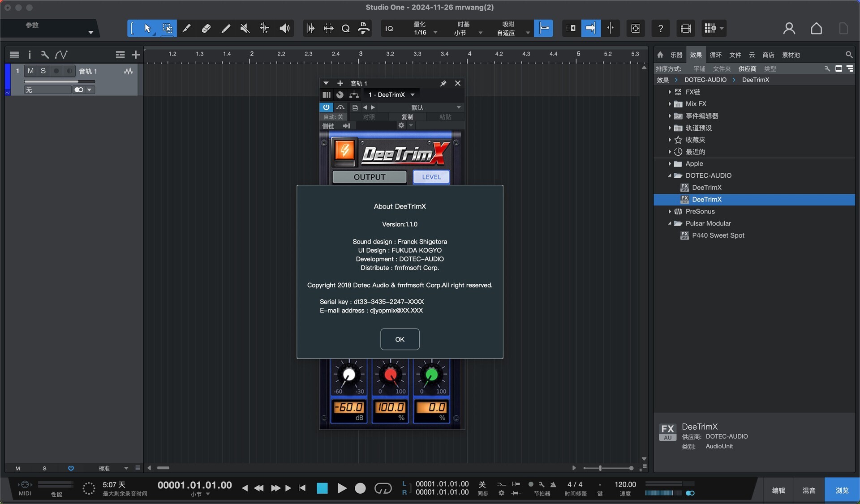Select the Listen speaker tool
This screenshot has height=504, width=860.
[x=284, y=29]
